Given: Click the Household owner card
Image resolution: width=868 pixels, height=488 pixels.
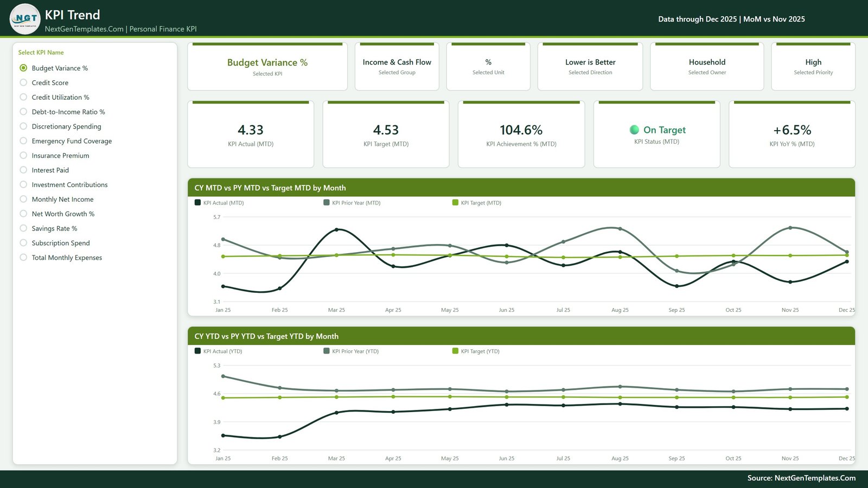Looking at the screenshot, I should click(x=707, y=67).
